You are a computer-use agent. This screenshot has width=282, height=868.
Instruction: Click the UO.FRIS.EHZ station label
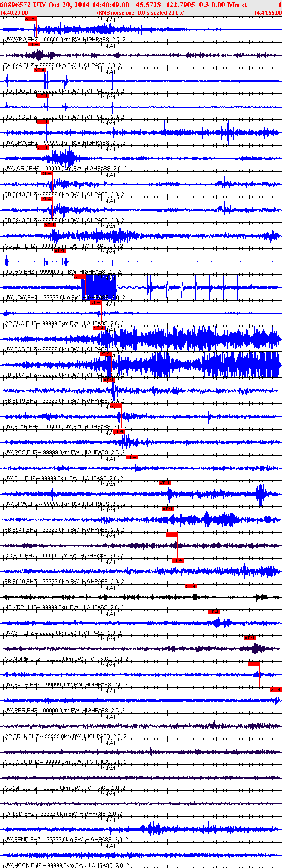20,117
